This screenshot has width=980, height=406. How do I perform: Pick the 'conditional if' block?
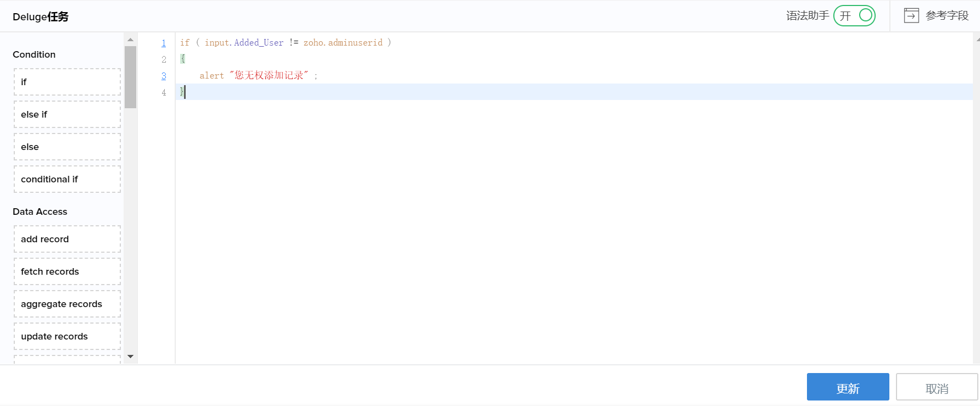(x=67, y=179)
